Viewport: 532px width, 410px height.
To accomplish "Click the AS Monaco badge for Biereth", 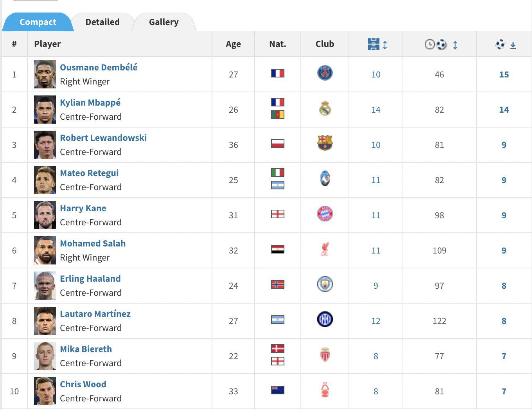I will 325,356.
